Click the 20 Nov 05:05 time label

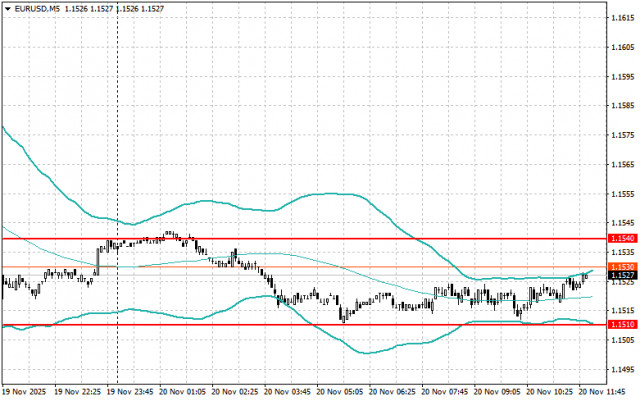point(340,392)
